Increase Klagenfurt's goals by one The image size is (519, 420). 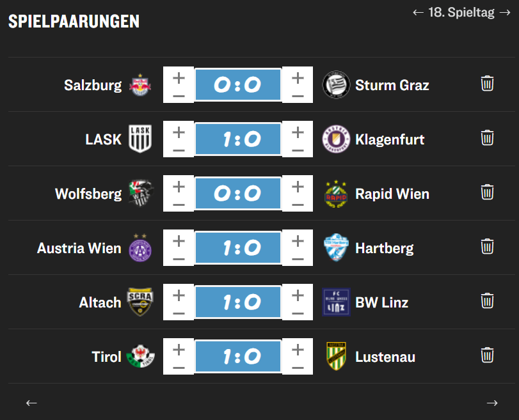point(298,132)
